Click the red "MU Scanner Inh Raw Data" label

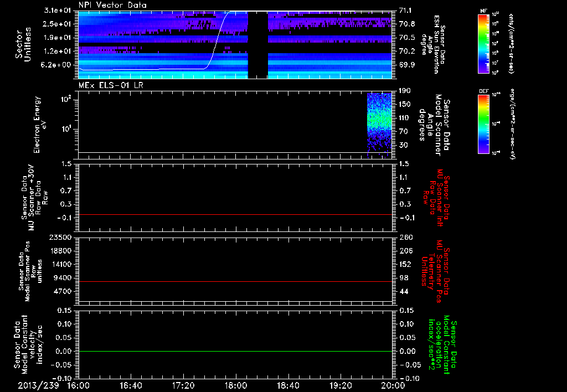(436, 198)
